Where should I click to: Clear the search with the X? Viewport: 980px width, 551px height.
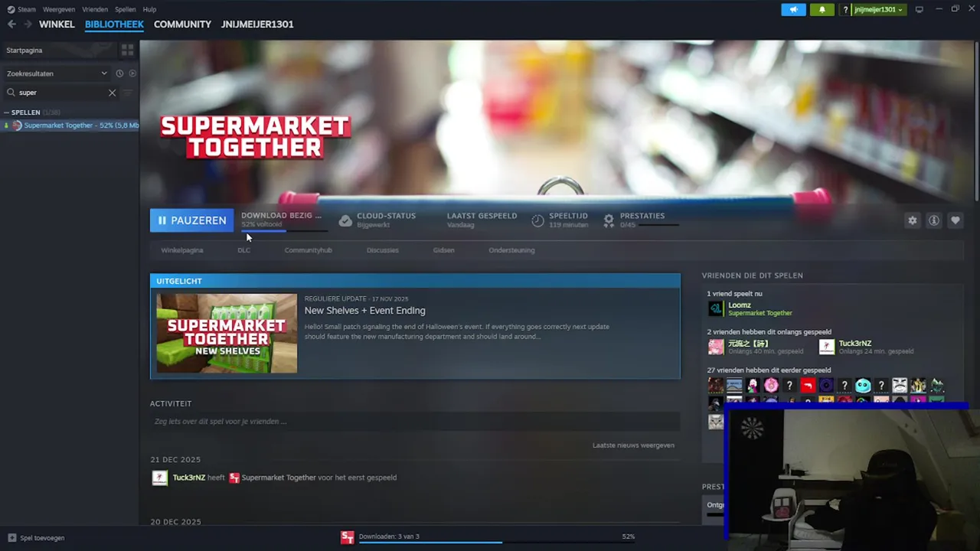click(x=112, y=93)
